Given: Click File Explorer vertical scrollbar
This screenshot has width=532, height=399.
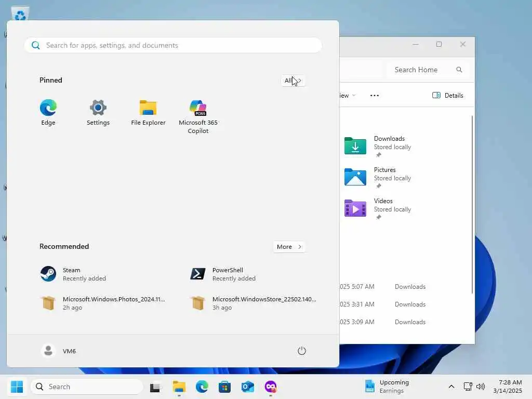Looking at the screenshot, I should pos(472,205).
